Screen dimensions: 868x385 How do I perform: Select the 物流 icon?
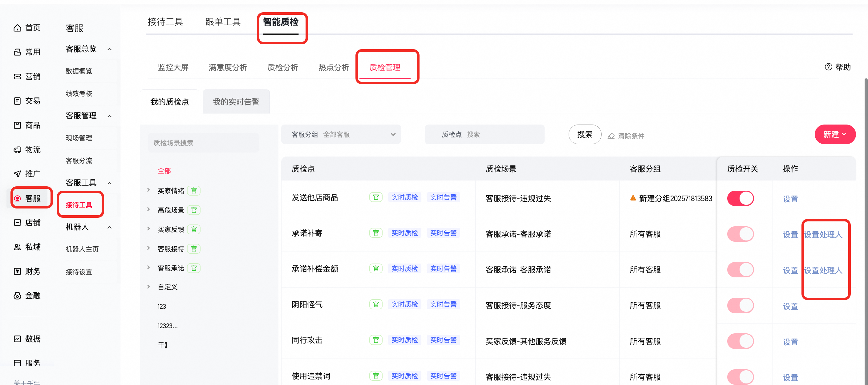(18, 149)
